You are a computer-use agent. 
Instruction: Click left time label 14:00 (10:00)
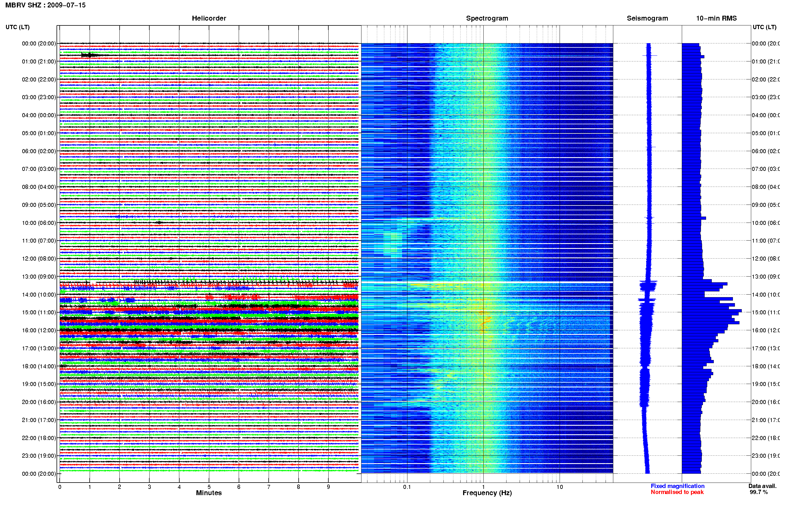[x=39, y=295]
